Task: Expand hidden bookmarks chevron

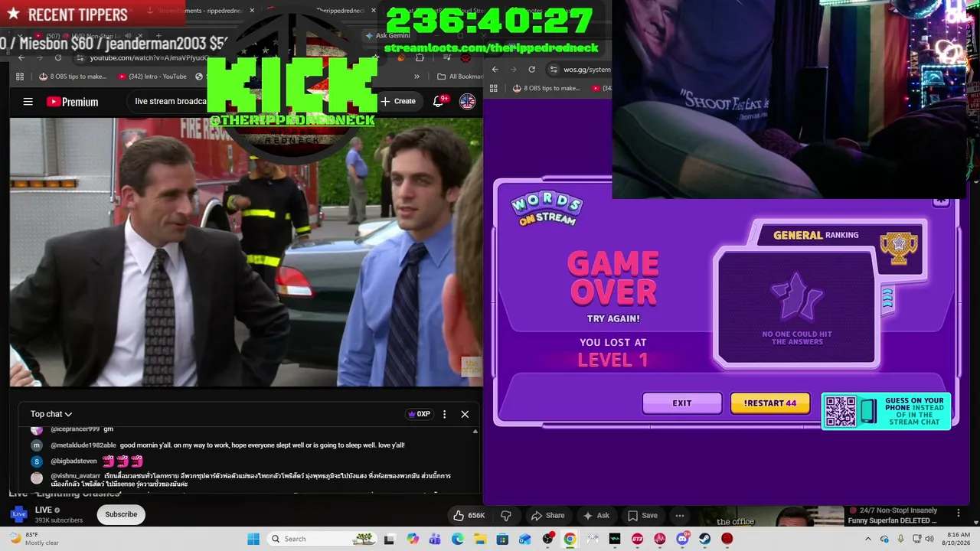Action: [416, 77]
